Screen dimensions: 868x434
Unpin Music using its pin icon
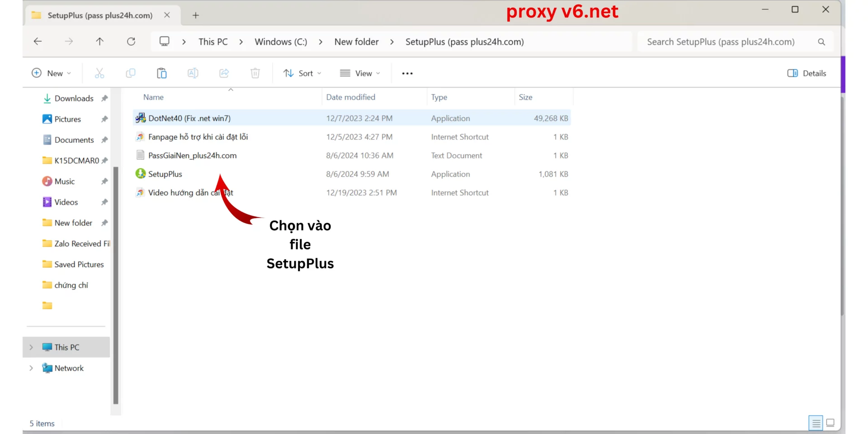(104, 181)
